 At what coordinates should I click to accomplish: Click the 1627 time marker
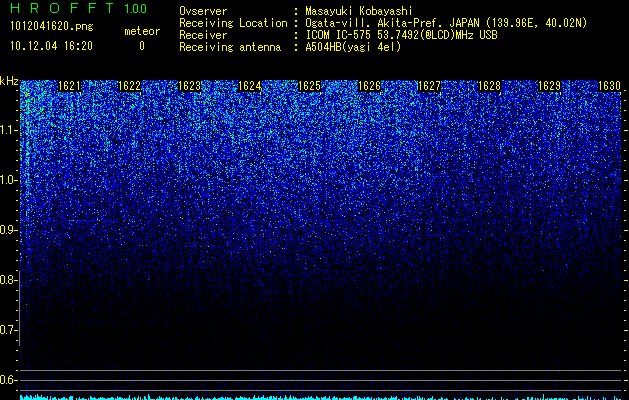pyautogui.click(x=429, y=86)
